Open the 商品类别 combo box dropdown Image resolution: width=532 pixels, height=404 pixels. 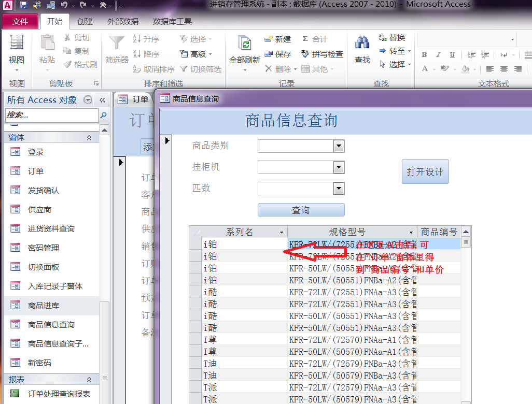pyautogui.click(x=339, y=146)
